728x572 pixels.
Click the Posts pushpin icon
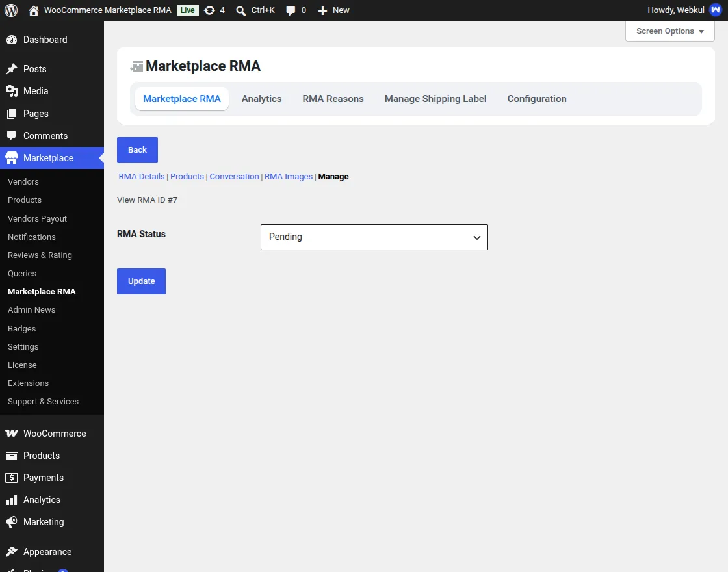(x=12, y=69)
